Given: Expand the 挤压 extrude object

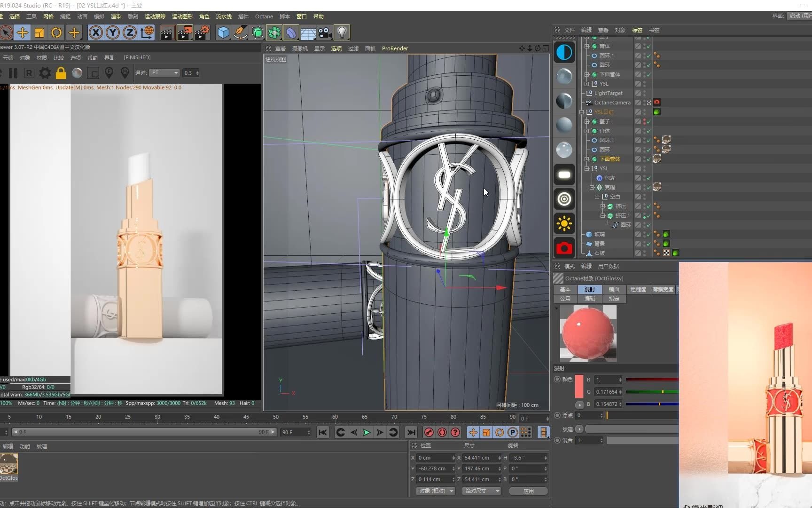Looking at the screenshot, I should pyautogui.click(x=602, y=206).
